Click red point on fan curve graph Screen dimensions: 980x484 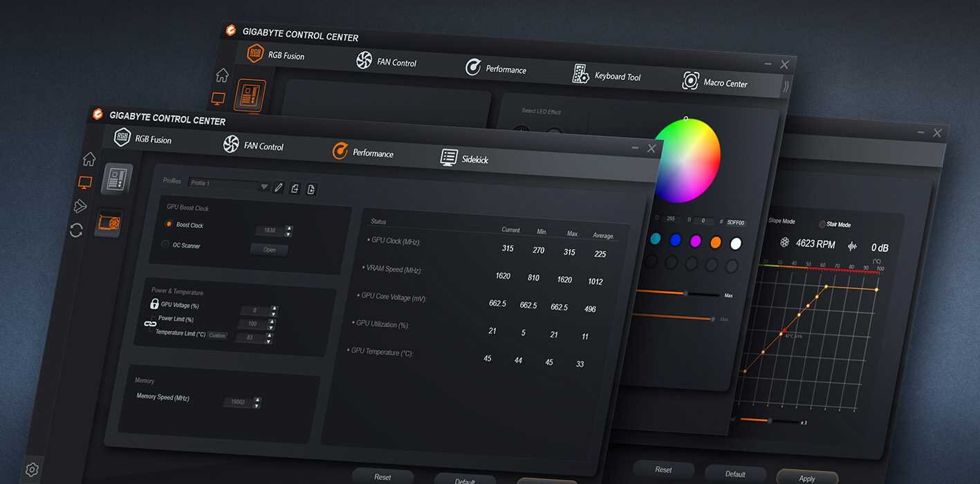click(x=784, y=331)
